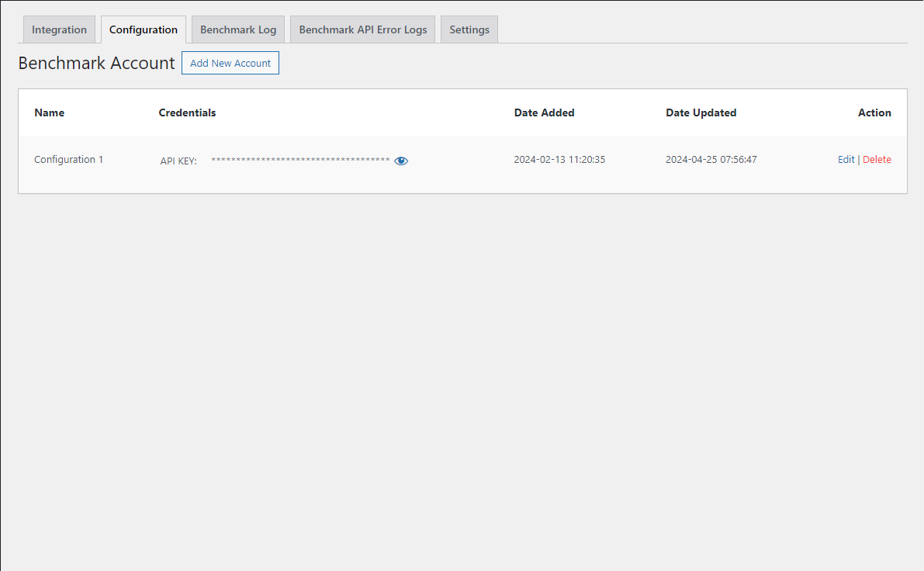Image resolution: width=924 pixels, height=571 pixels.
Task: Click the Name column header
Action: [x=50, y=112]
